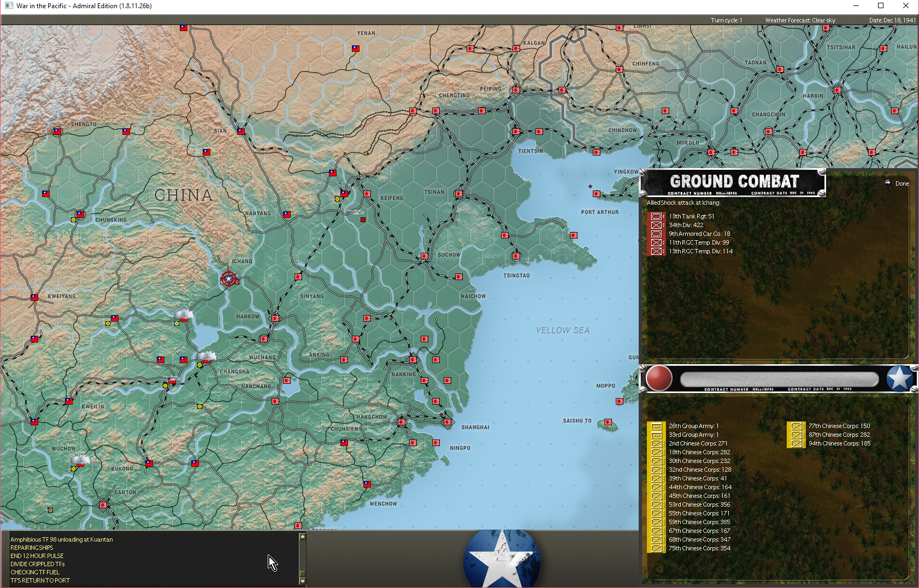Click the game window icon in title bar
Screen dimensions: 919x588
tap(9, 6)
